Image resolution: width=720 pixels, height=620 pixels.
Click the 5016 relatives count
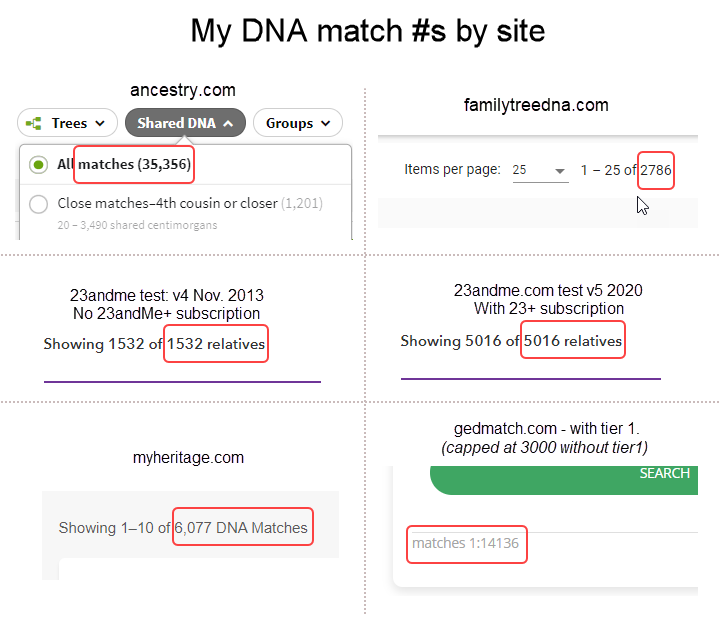pos(573,341)
